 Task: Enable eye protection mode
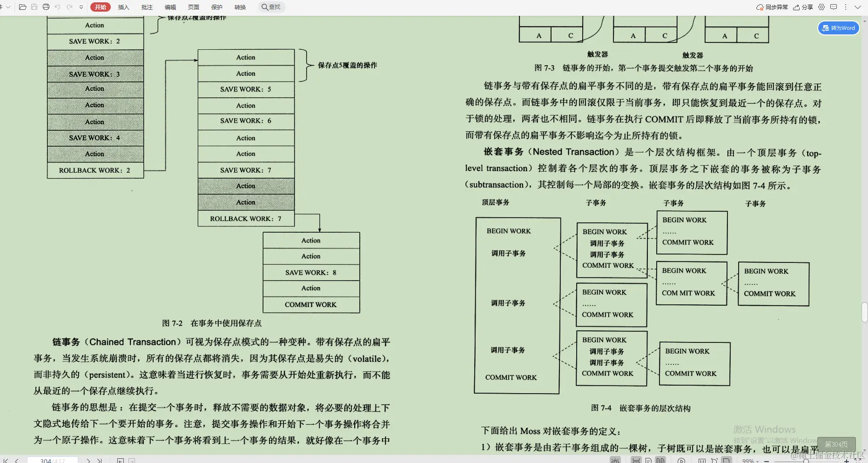[616, 461]
